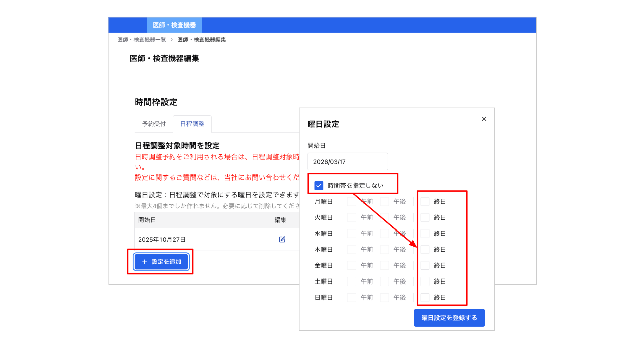Image resolution: width=644 pixels, height=358 pixels.
Task: Go to 医師・検査機器一覧 breadcrumb link
Action: 142,40
